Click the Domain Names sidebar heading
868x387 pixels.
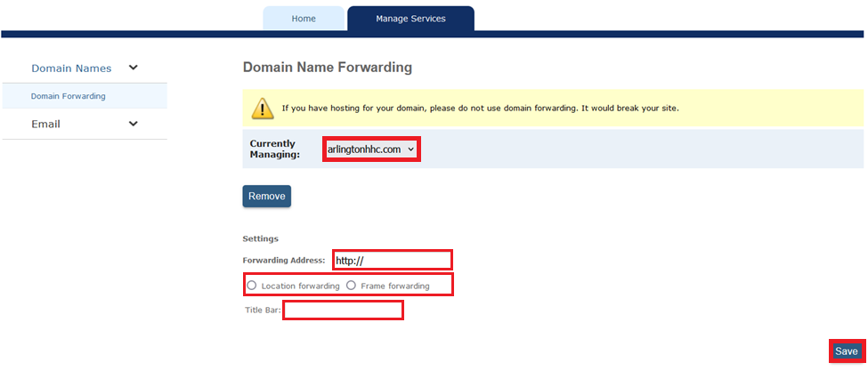click(x=71, y=69)
